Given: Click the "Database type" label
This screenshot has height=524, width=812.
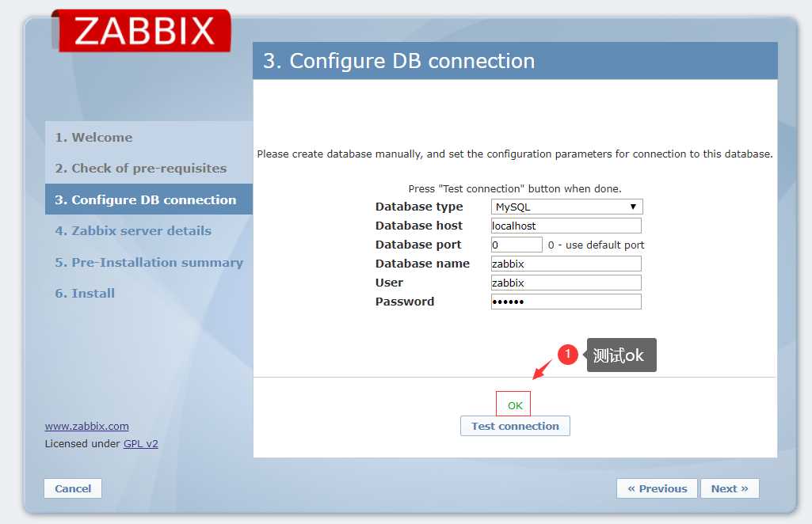Looking at the screenshot, I should (419, 207).
